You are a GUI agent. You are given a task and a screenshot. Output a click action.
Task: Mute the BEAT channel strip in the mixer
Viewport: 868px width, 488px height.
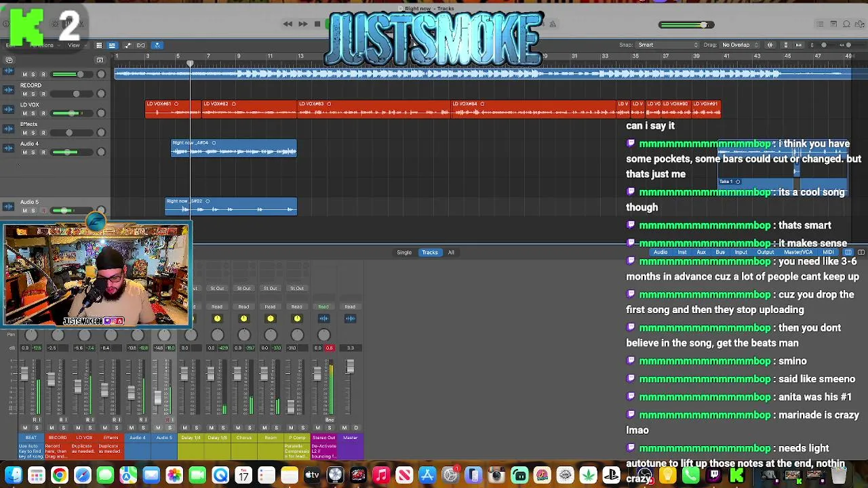point(24,428)
